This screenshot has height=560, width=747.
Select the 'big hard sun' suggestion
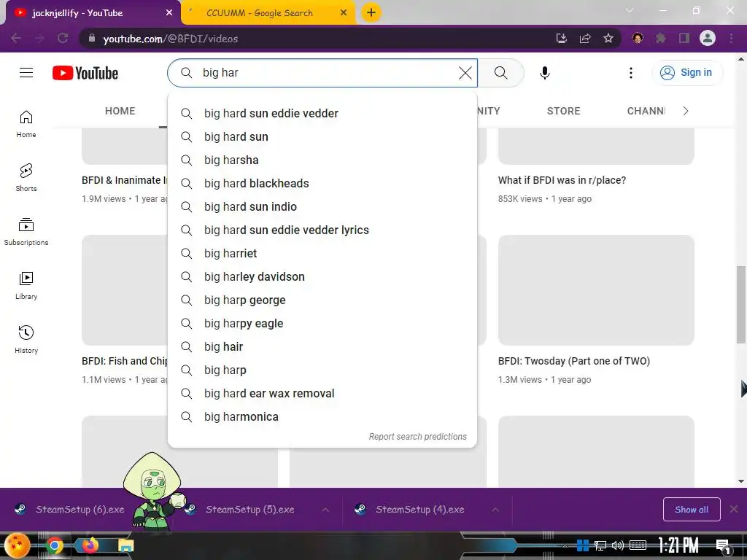click(322, 136)
